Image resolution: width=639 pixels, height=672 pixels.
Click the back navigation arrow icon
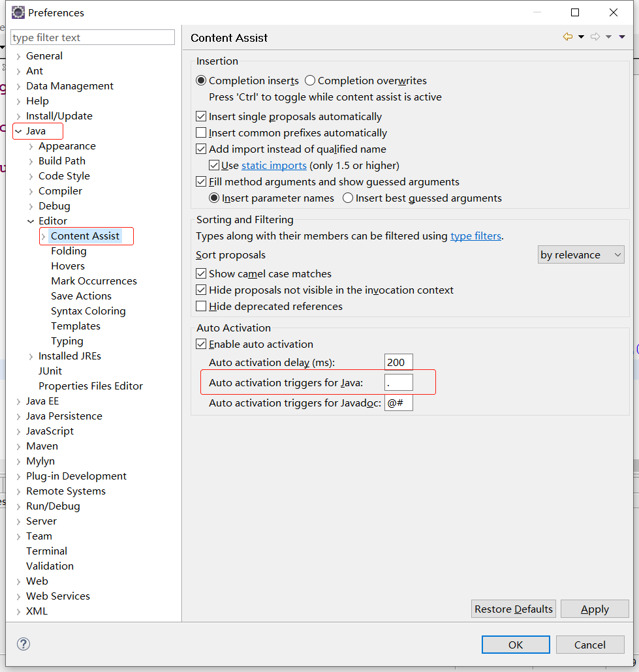coord(567,37)
